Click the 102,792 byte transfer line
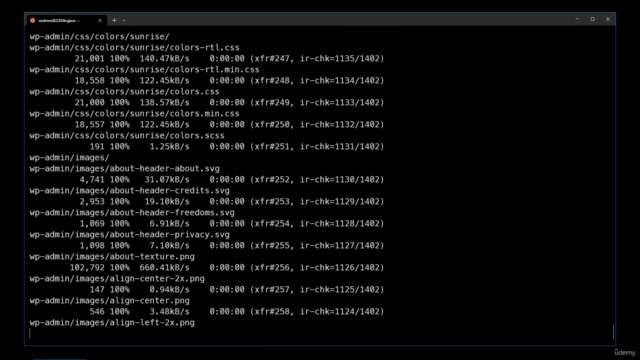The image size is (640, 360). pyautogui.click(x=227, y=268)
